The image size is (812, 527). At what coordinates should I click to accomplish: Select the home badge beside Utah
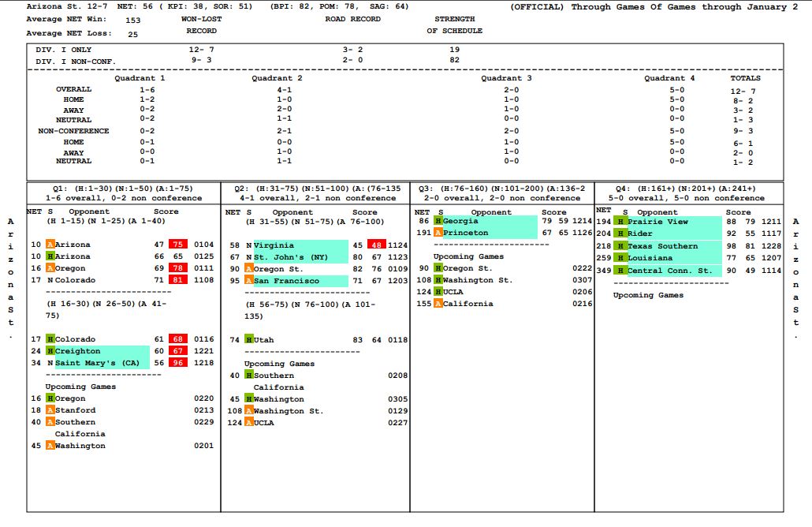(249, 340)
